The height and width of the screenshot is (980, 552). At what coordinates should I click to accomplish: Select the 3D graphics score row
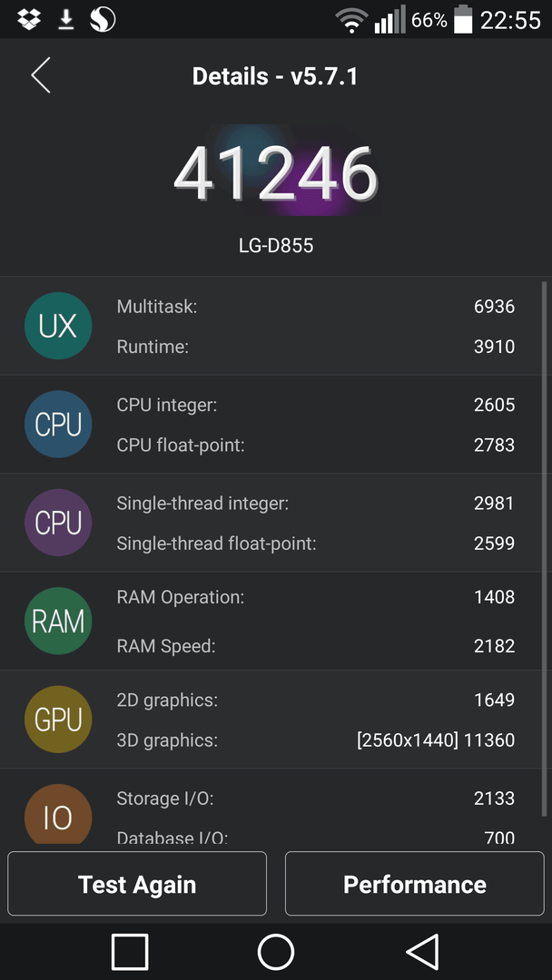[316, 740]
